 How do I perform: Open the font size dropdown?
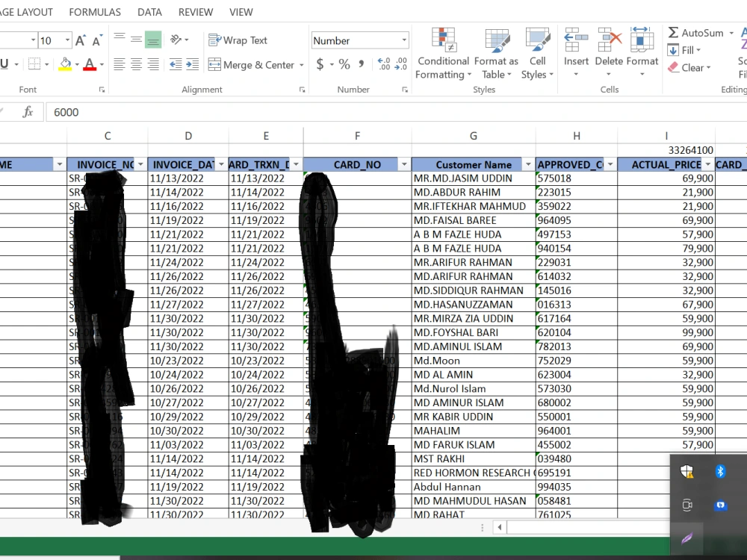[x=67, y=40]
